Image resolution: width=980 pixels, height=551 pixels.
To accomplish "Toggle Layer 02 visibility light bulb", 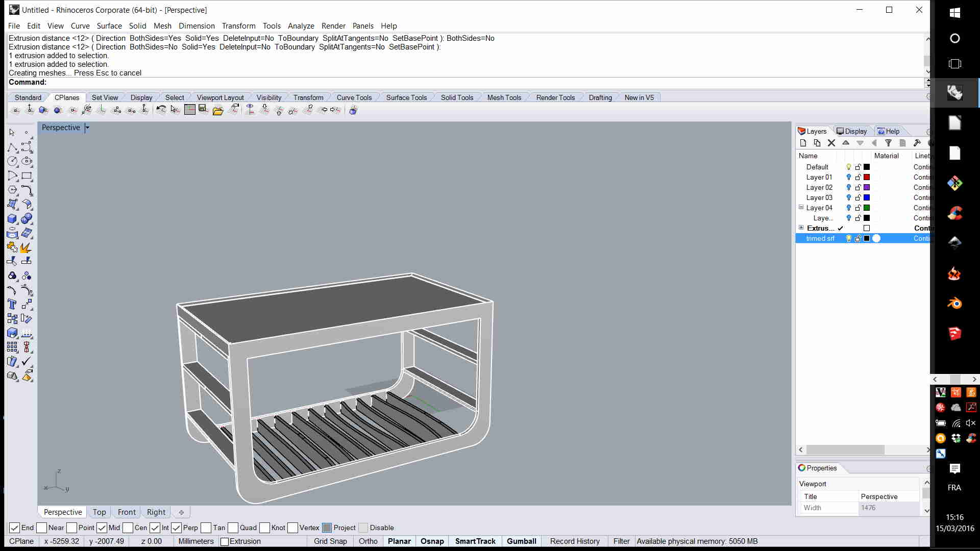I will pyautogui.click(x=848, y=188).
